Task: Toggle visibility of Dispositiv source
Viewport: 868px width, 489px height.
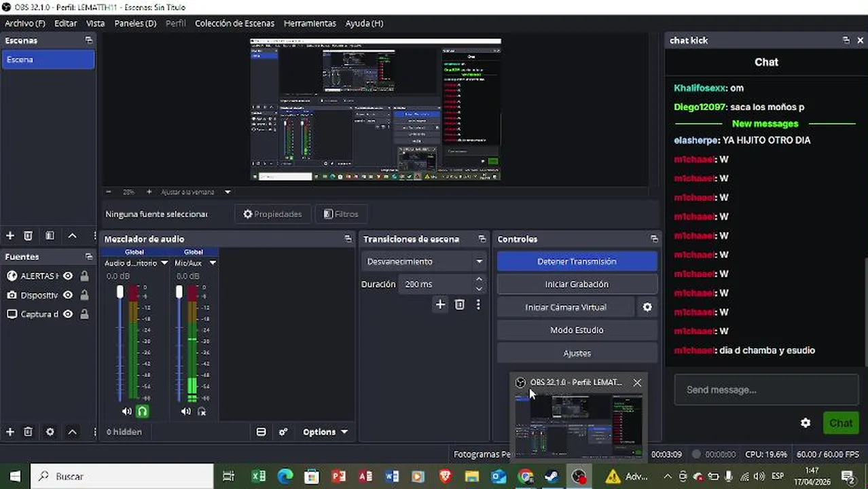Action: [x=68, y=295]
